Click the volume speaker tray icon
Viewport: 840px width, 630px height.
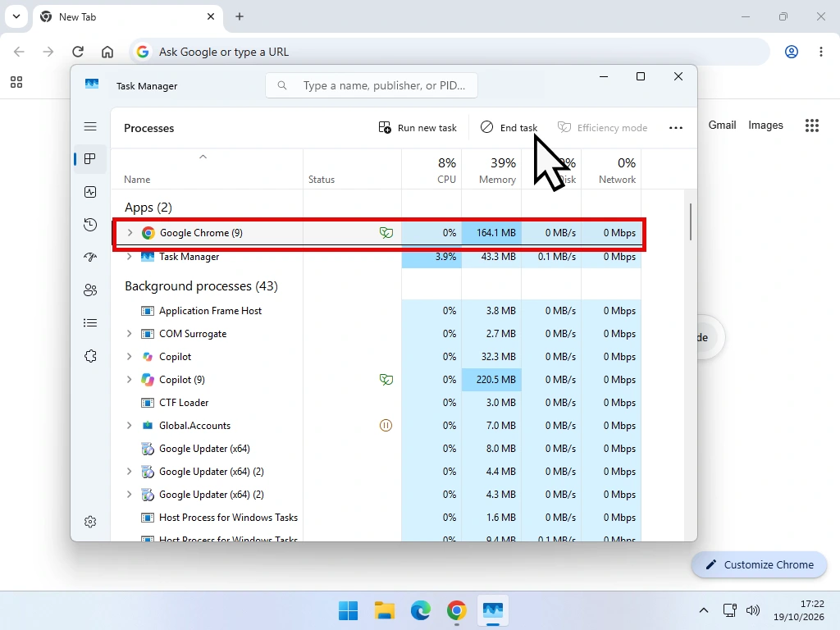(x=753, y=610)
